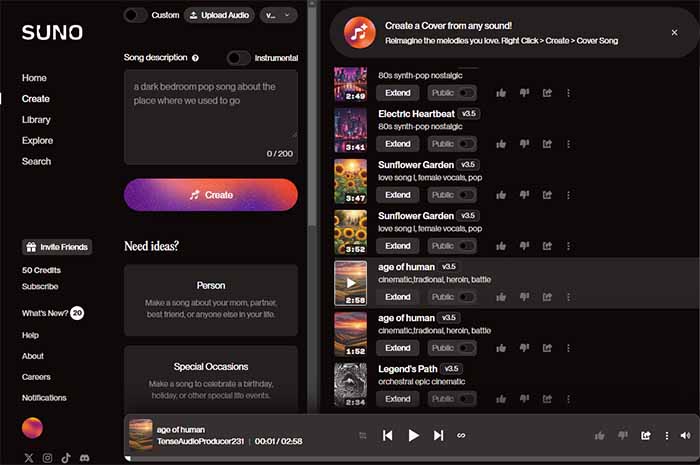Open more options for Electric Heartbeat v3.5
The height and width of the screenshot is (465, 700).
[x=568, y=144]
